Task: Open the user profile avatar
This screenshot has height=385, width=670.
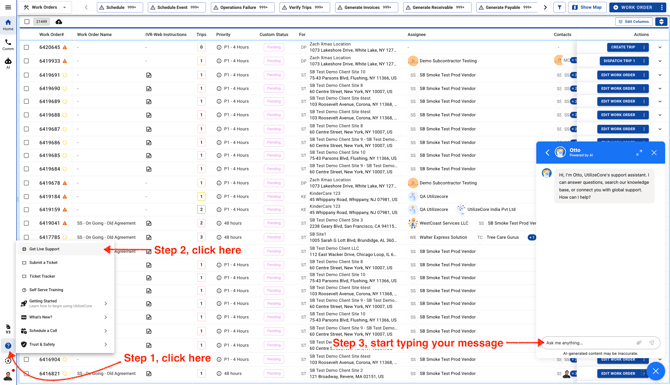Action: coord(8,376)
